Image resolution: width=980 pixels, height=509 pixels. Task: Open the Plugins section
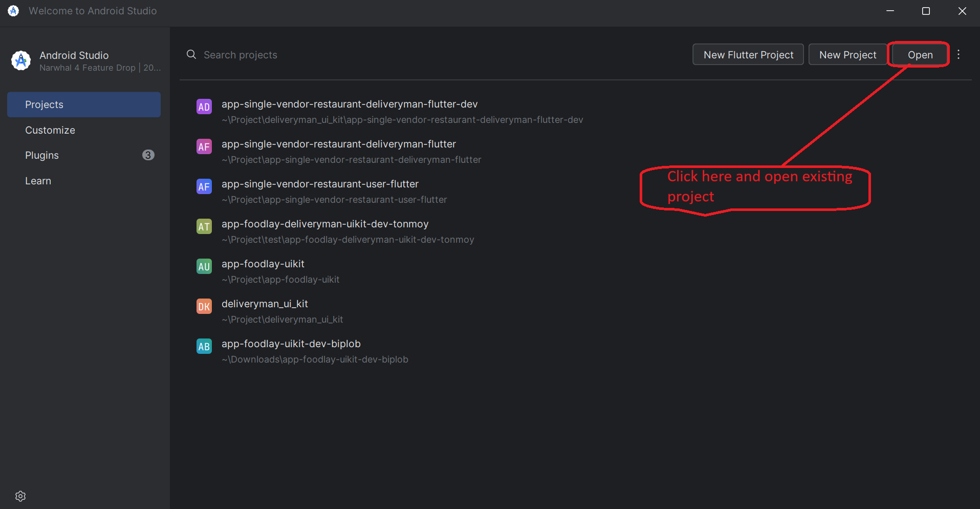pos(41,155)
